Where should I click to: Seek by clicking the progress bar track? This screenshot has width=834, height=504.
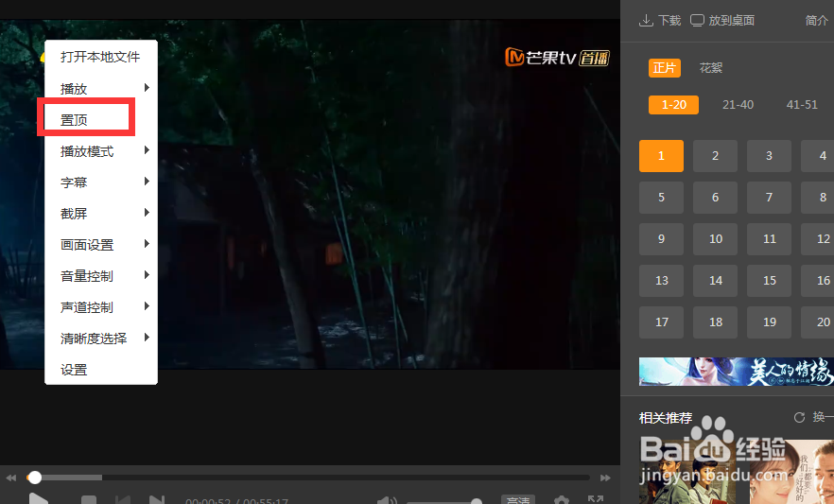coord(308,478)
